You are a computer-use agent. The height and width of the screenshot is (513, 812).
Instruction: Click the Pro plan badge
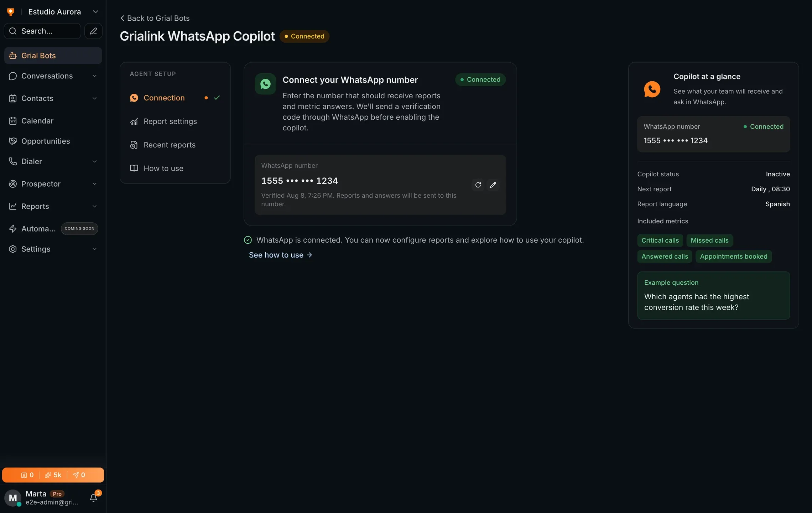tap(57, 494)
